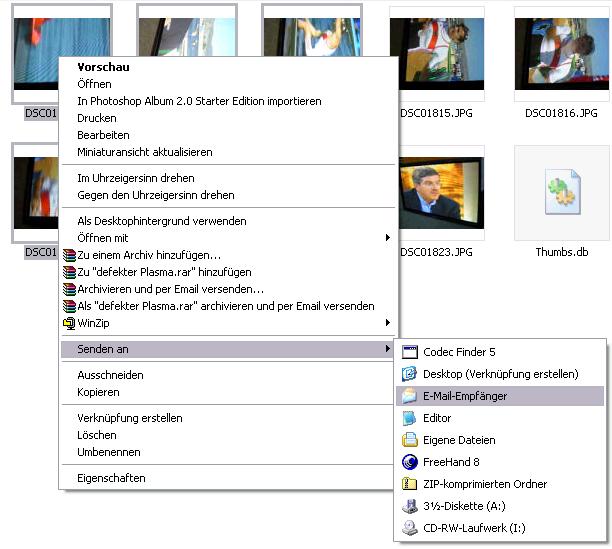Screen dimensions: 612x549
Task: Click the Eigene Dateien folder icon
Action: [409, 440]
